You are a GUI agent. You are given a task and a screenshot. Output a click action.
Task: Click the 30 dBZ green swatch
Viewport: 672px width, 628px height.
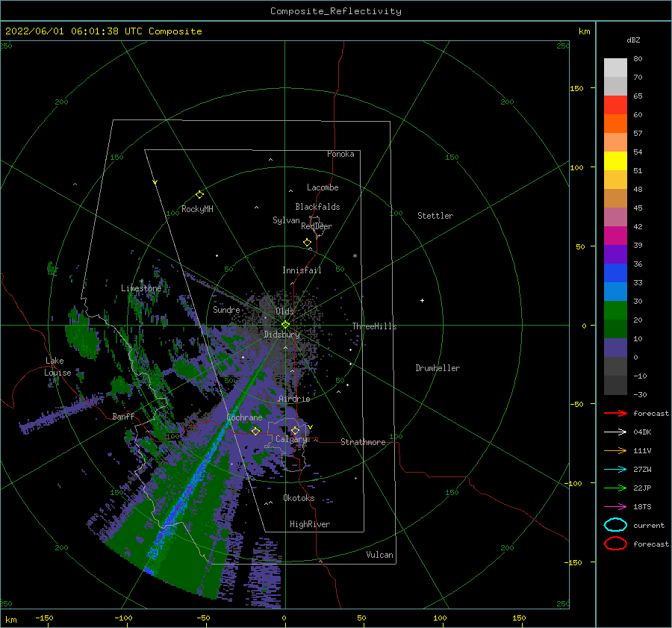point(615,311)
